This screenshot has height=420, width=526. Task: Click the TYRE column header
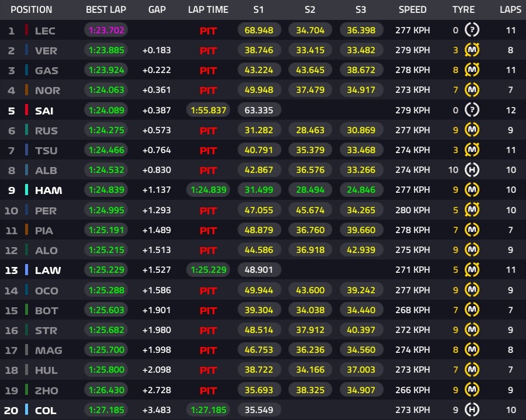[x=464, y=10]
